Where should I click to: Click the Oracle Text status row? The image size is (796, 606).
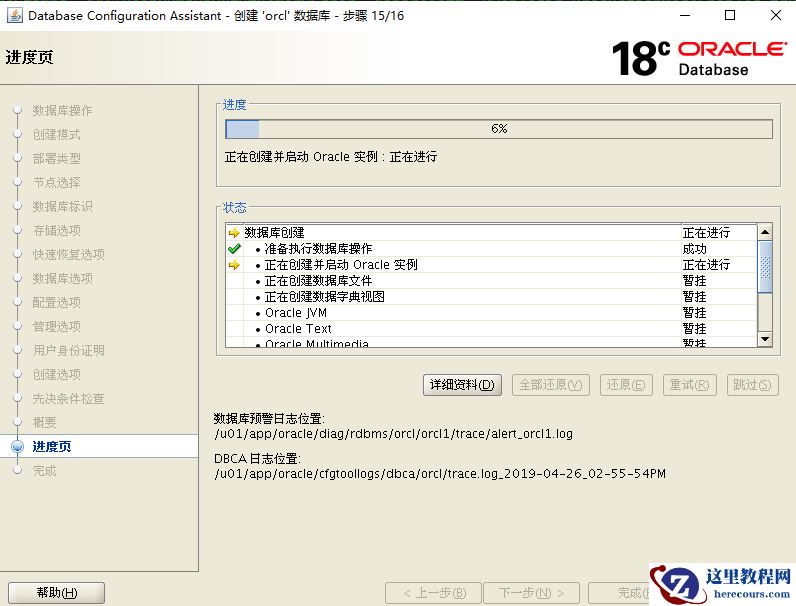pyautogui.click(x=491, y=329)
